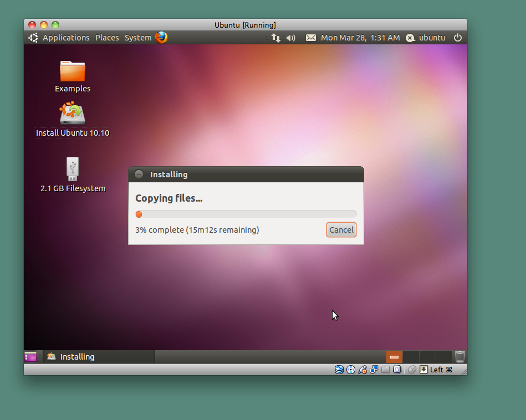Click the mouse integration icon in VirtualBox status bar
The width and height of the screenshot is (526, 420).
pos(412,370)
